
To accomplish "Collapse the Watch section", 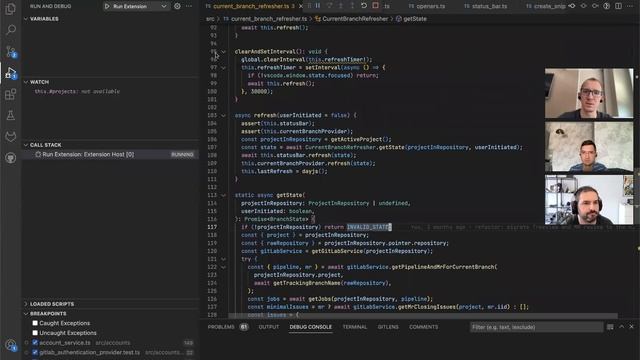I will coord(26,82).
